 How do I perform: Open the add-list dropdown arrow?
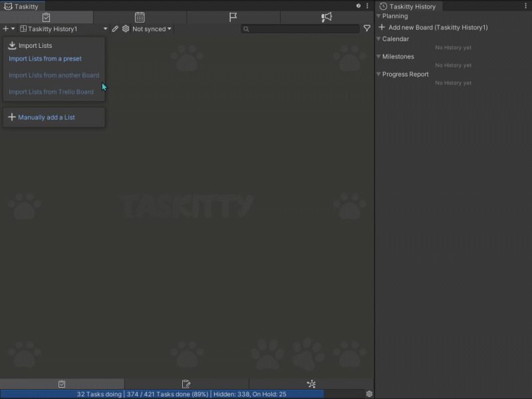click(13, 29)
